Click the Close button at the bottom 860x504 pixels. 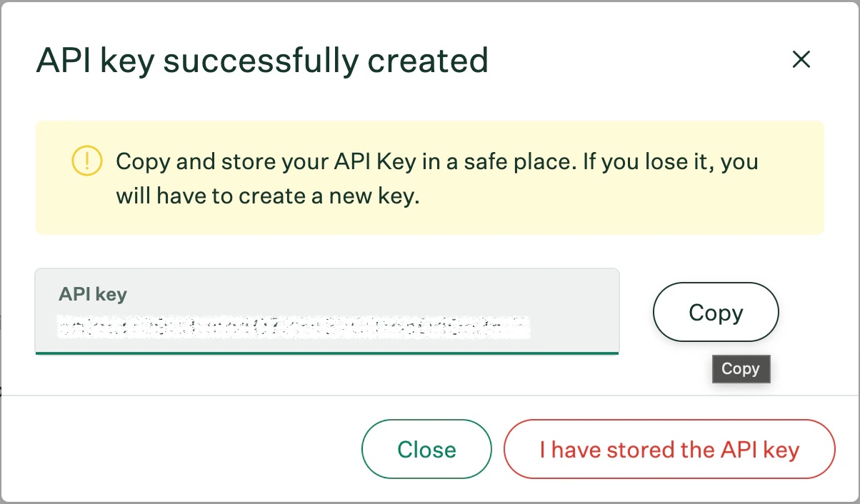coord(426,449)
